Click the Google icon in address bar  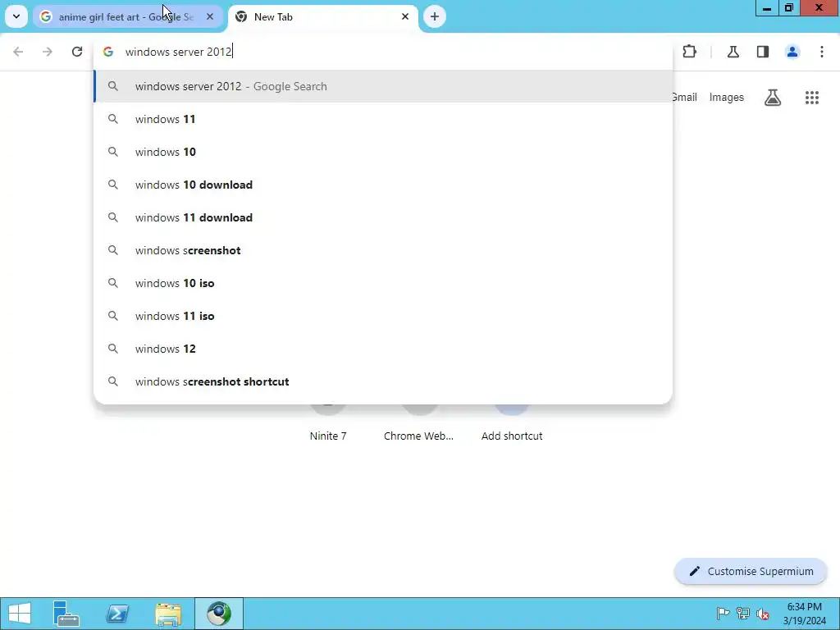pyautogui.click(x=108, y=52)
